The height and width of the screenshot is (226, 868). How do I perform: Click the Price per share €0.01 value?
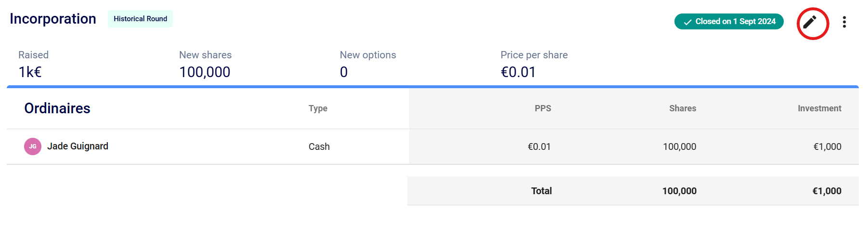(518, 72)
